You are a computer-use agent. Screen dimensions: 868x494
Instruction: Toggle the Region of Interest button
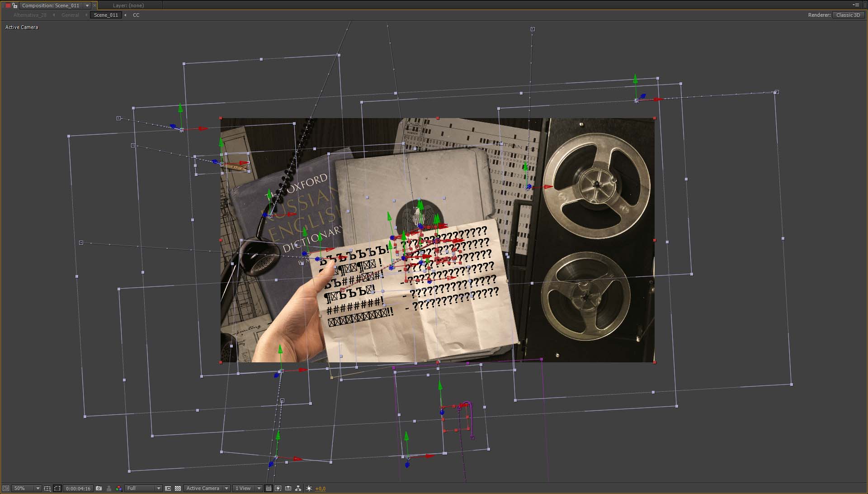coord(168,488)
